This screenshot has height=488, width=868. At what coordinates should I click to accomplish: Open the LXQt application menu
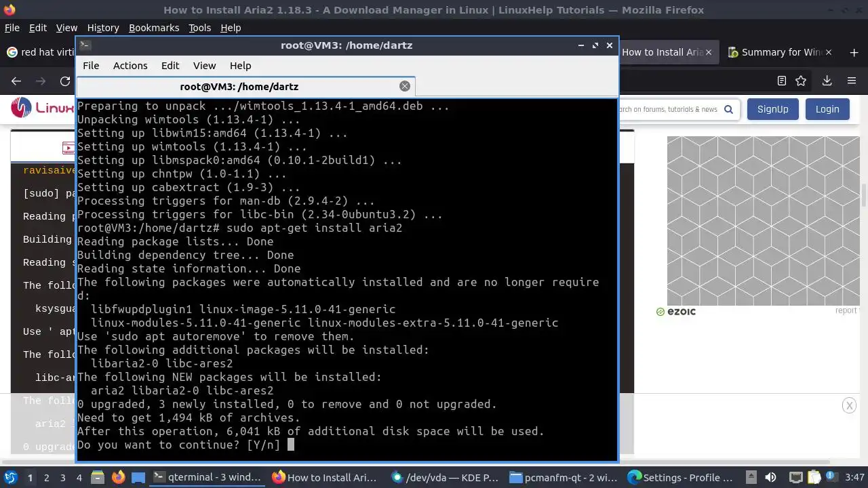[10, 477]
